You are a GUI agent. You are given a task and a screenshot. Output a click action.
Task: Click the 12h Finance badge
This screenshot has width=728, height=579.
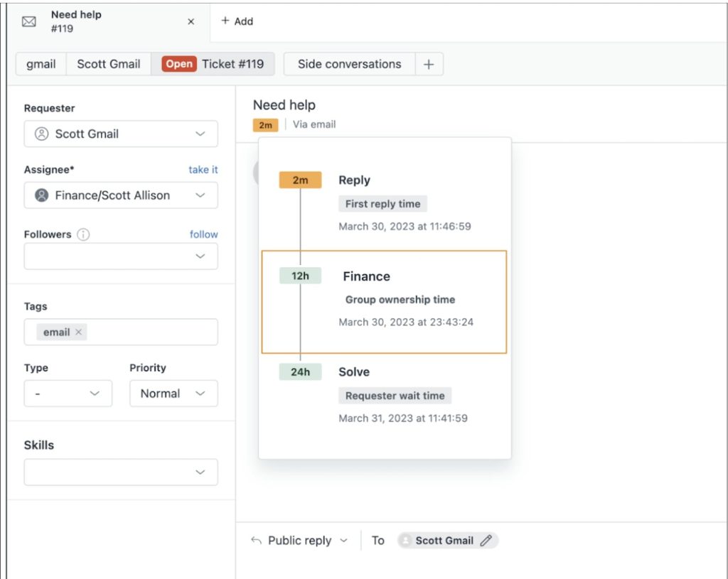tap(300, 276)
